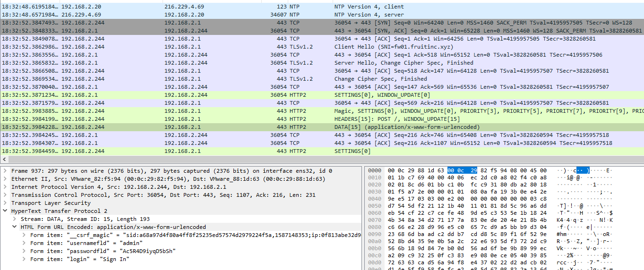The height and width of the screenshot is (270, 644).
Task: Collapse the HyperText Transfer Protocol 2 node
Action: click(x=5, y=211)
